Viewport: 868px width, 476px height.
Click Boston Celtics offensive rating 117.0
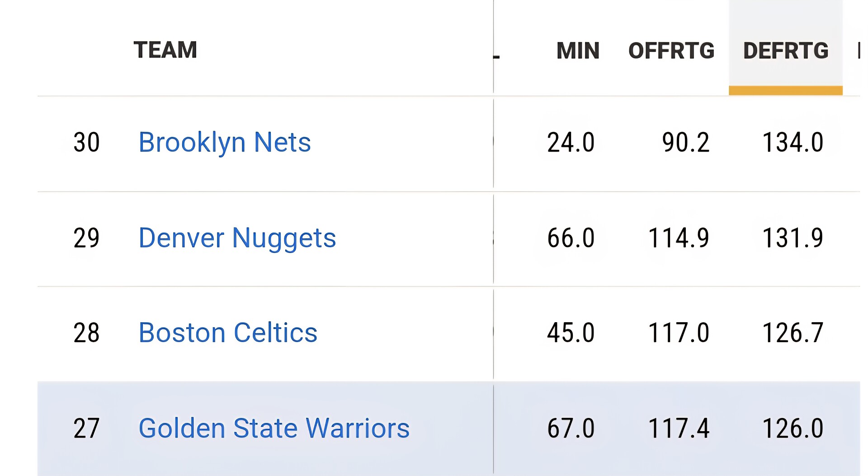679,333
